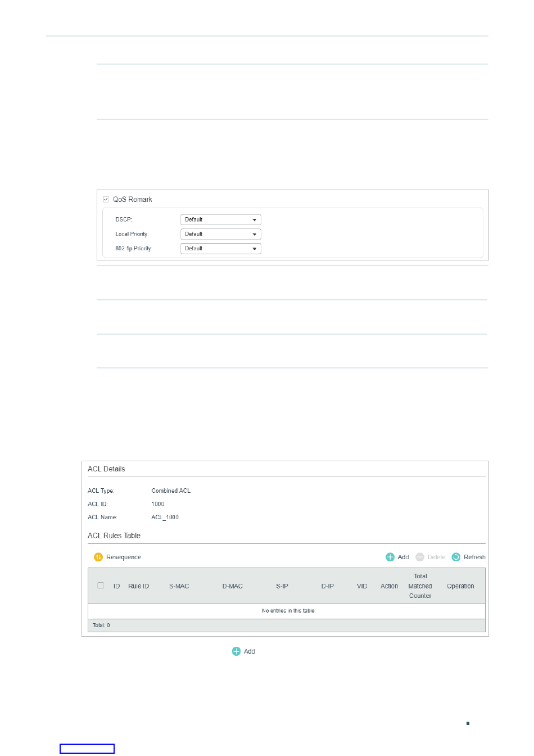Click the 'Total: 0' footer text
Screen dimensions: 534x756
(101, 625)
